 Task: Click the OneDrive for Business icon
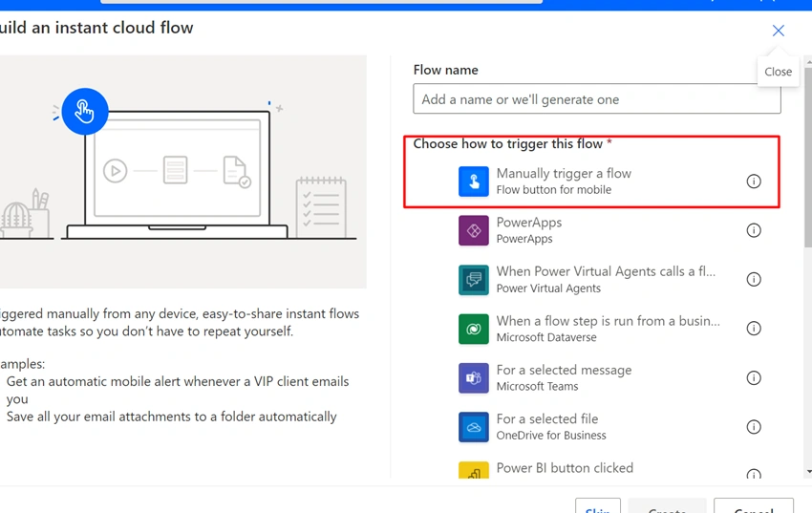click(473, 427)
